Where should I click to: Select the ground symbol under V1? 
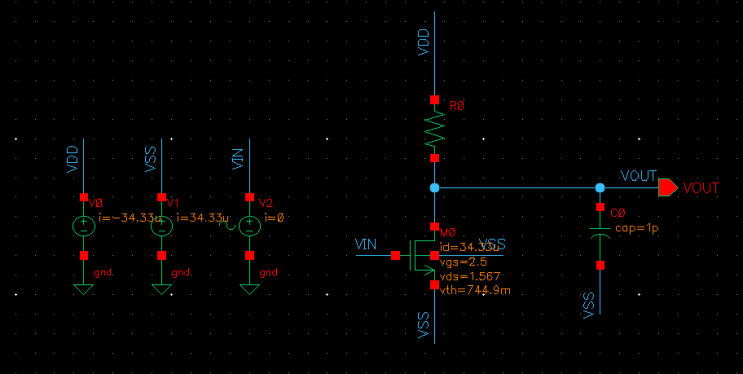pos(162,289)
